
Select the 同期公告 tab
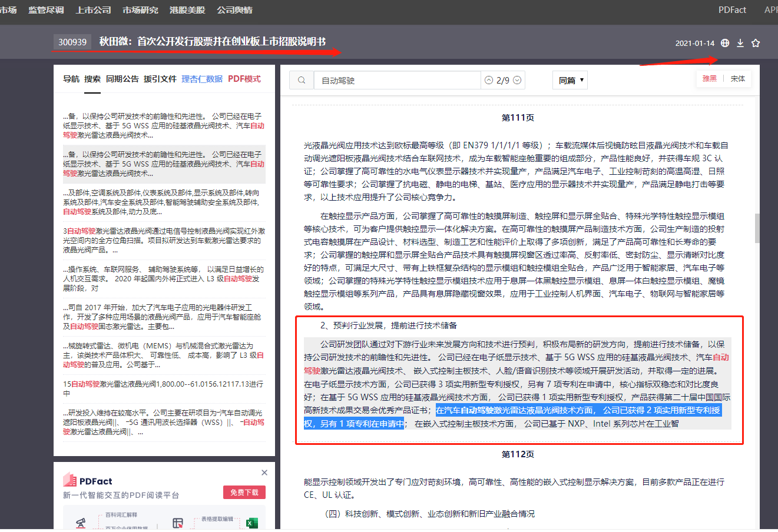click(122, 79)
